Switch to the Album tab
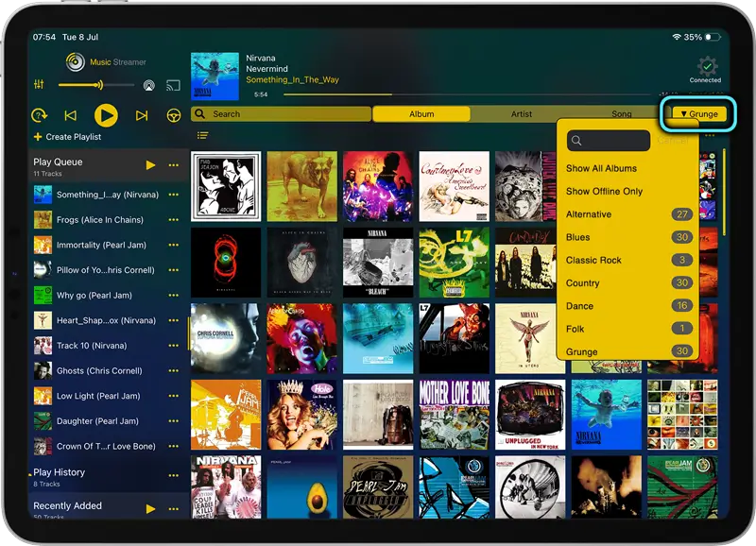 (x=421, y=114)
